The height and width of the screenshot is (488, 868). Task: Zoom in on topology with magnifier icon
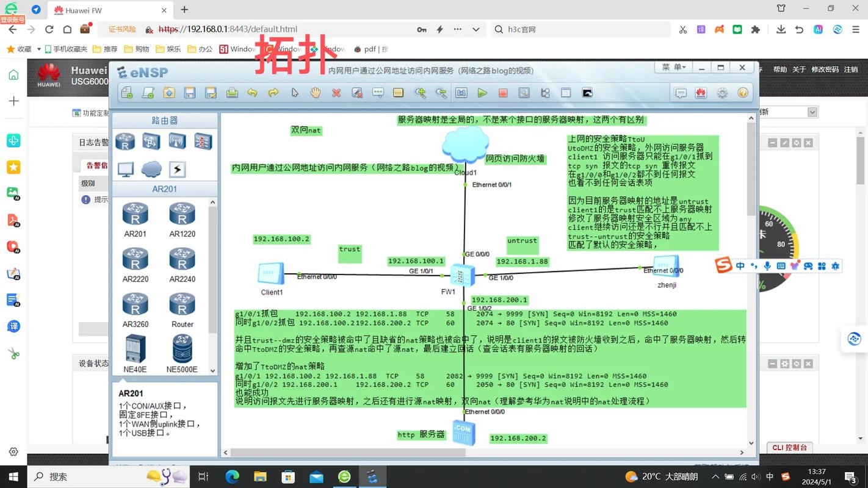[x=421, y=92]
